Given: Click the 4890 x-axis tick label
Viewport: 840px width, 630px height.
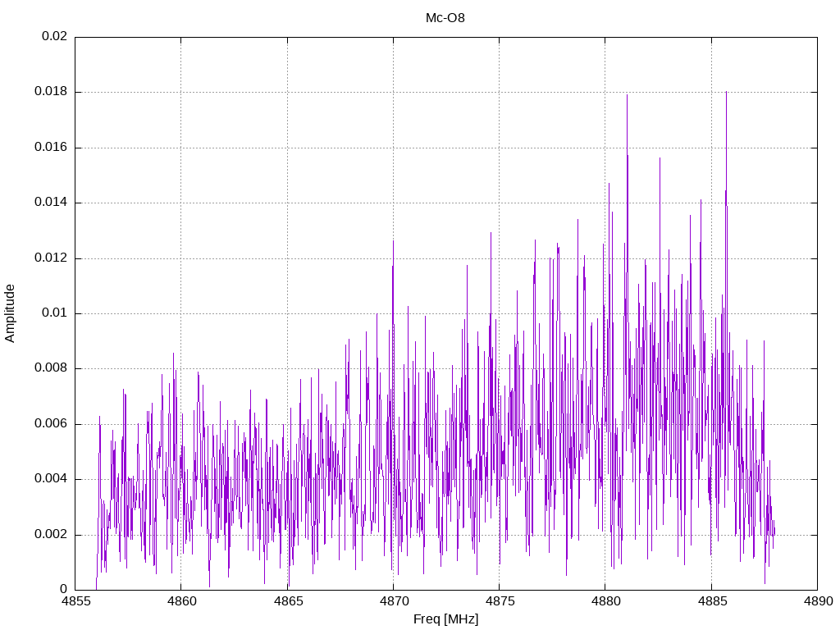Looking at the screenshot, I should coord(818,601).
